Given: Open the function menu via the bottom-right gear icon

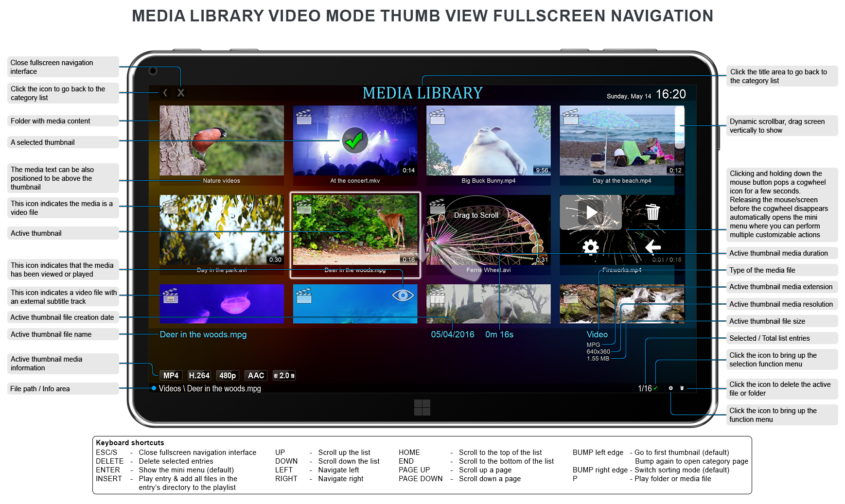Looking at the screenshot, I should click(x=670, y=388).
